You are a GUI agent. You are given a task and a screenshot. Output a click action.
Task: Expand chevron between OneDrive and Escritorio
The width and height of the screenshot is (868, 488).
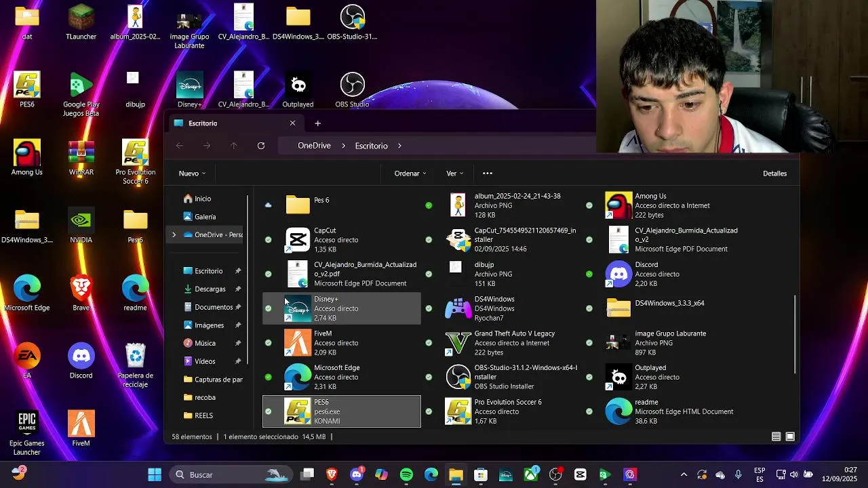point(343,146)
